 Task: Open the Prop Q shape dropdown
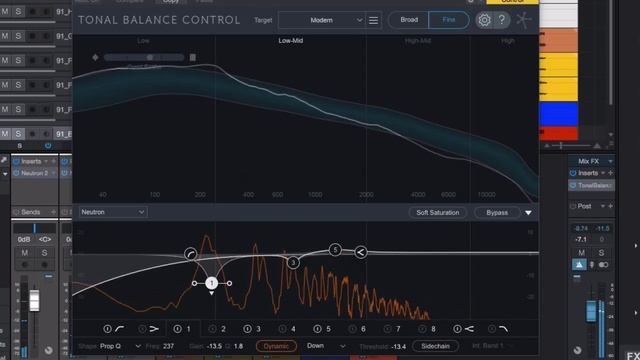tap(120, 346)
